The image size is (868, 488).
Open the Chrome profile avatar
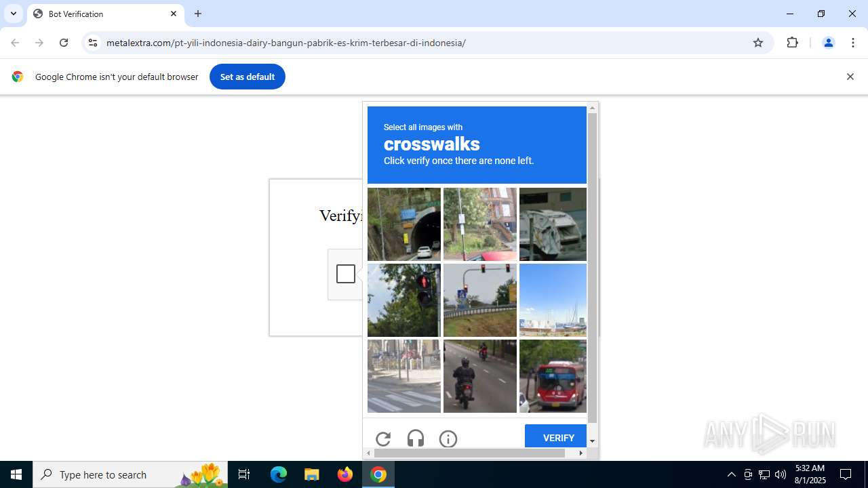click(x=828, y=43)
